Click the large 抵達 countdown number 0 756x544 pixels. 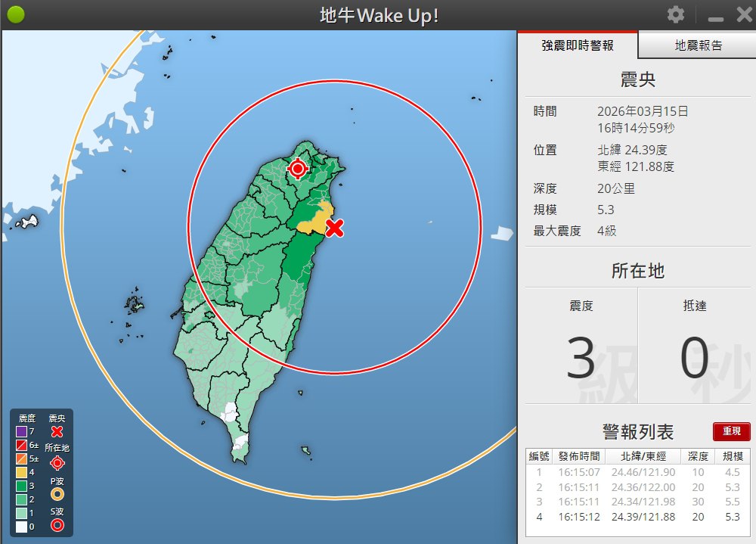tap(694, 358)
